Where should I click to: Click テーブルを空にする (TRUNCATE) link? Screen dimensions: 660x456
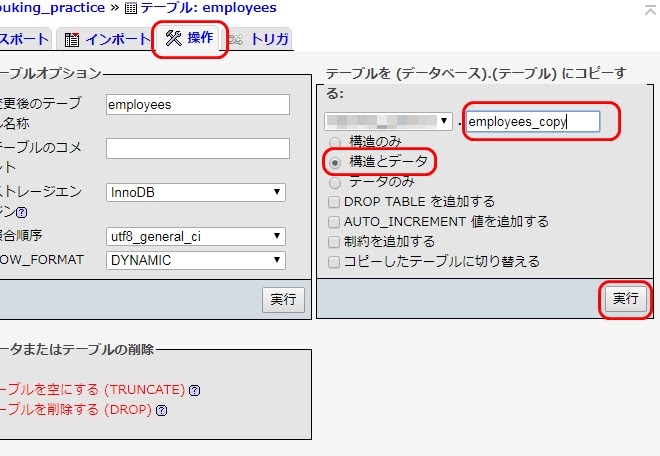[93, 389]
